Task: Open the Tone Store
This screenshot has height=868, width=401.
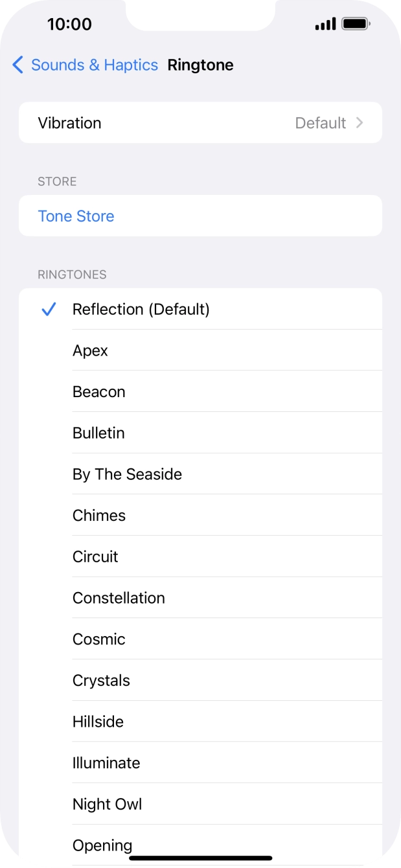Action: coord(76,216)
